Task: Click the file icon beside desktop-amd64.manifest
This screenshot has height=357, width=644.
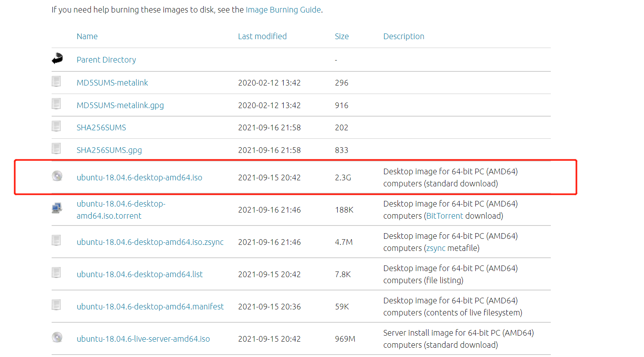Action: (56, 305)
